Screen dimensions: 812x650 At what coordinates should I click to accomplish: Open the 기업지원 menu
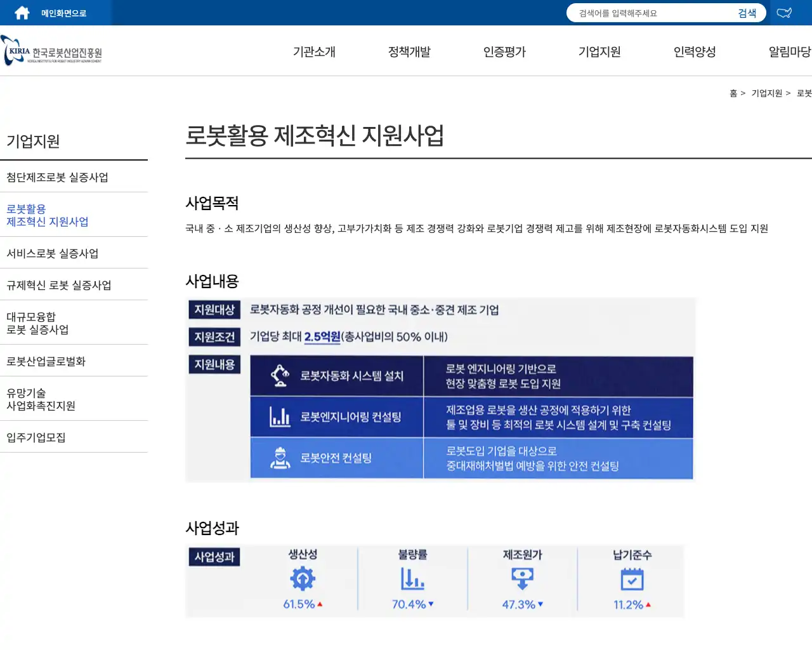pos(599,52)
